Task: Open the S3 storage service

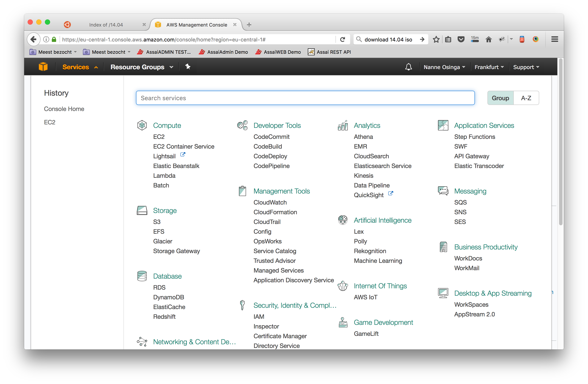Action: pos(157,222)
